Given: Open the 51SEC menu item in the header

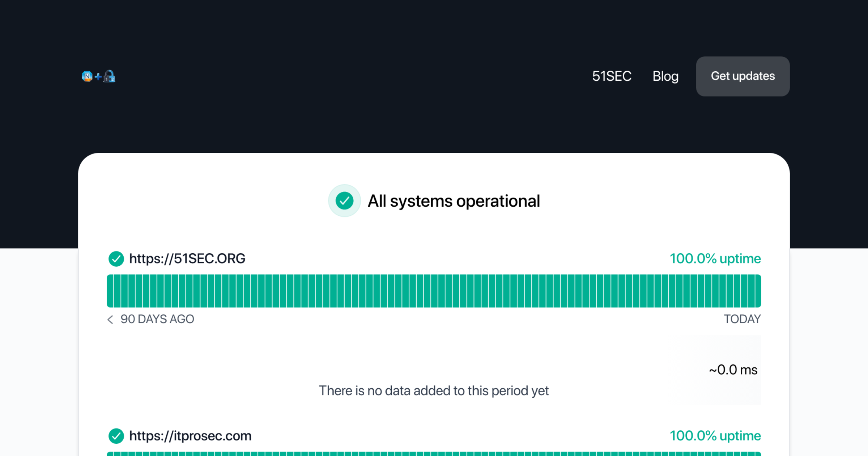Looking at the screenshot, I should 612,76.
